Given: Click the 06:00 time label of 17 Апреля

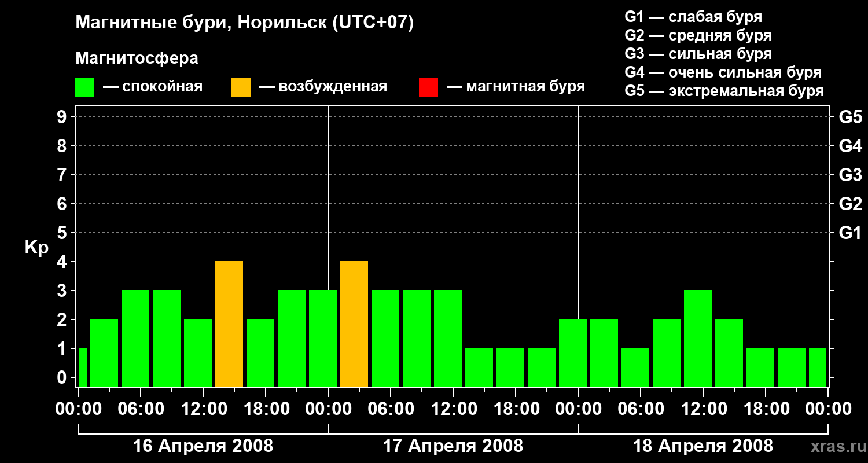Looking at the screenshot, I should (x=391, y=409).
